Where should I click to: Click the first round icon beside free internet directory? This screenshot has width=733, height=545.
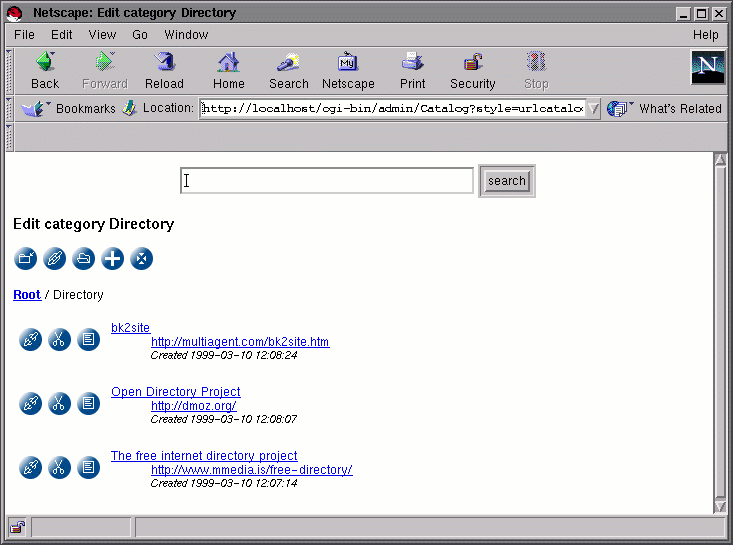click(31, 467)
